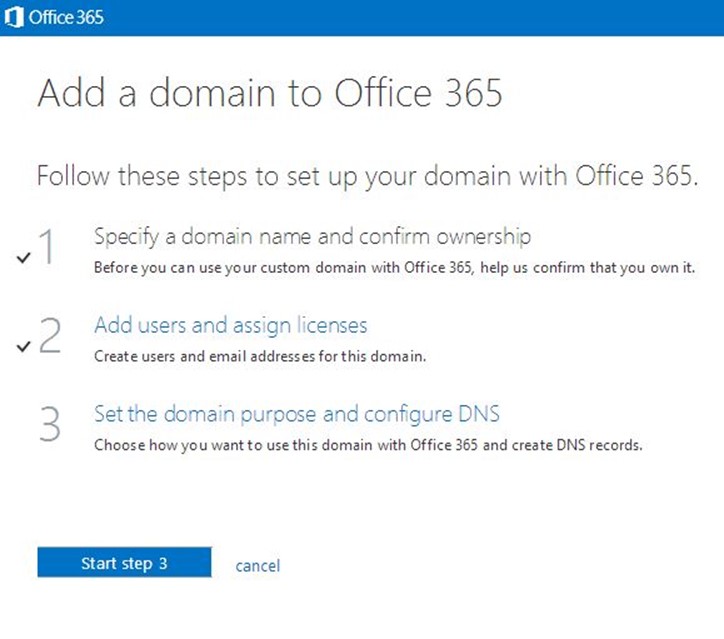
Task: Click the step number 2
Action: coord(50,335)
